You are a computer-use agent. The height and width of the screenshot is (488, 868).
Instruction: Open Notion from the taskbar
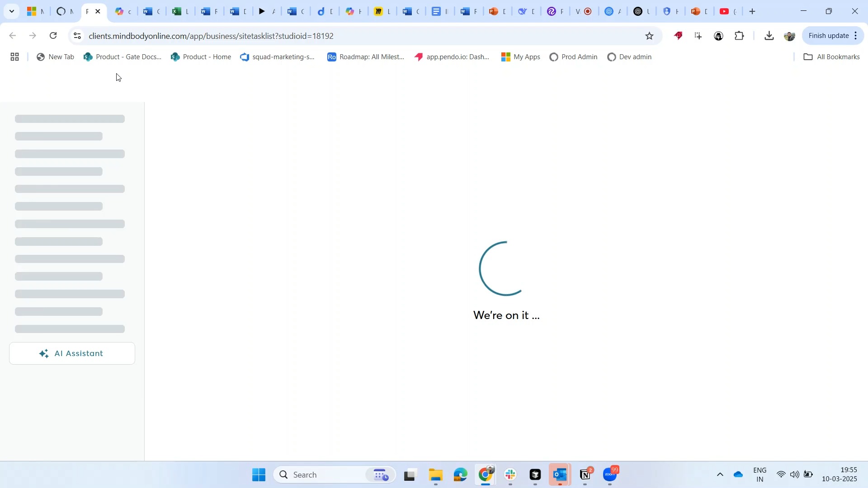586,475
